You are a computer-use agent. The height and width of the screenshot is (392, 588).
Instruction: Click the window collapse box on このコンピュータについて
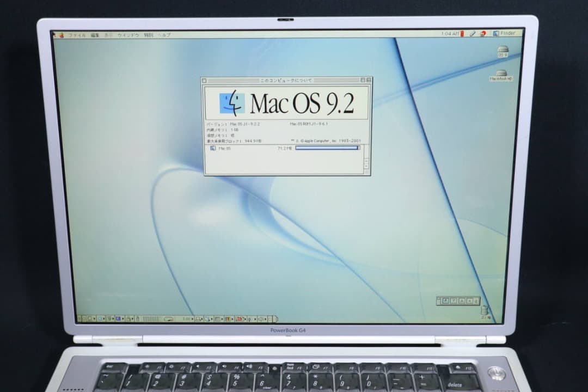point(370,79)
